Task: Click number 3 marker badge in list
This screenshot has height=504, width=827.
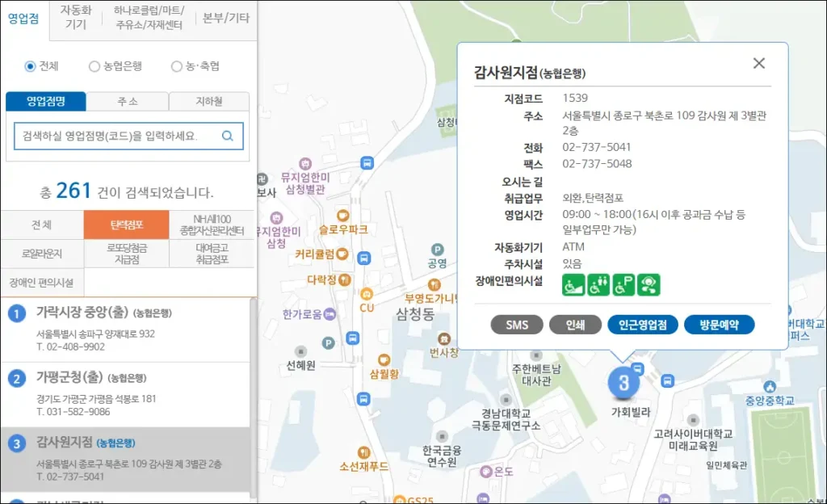Action: click(x=17, y=444)
